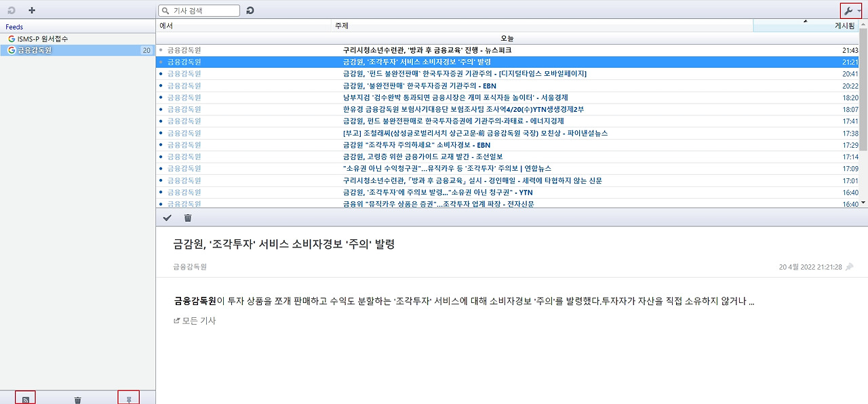Mark the selected article as read with checkmark
Image resolution: width=868 pixels, height=404 pixels.
pyautogui.click(x=167, y=218)
